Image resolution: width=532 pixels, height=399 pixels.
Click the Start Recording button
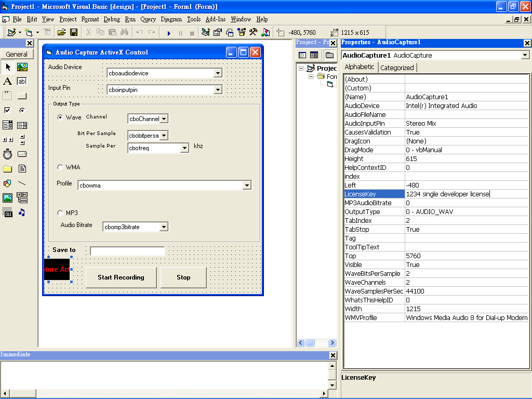click(121, 277)
